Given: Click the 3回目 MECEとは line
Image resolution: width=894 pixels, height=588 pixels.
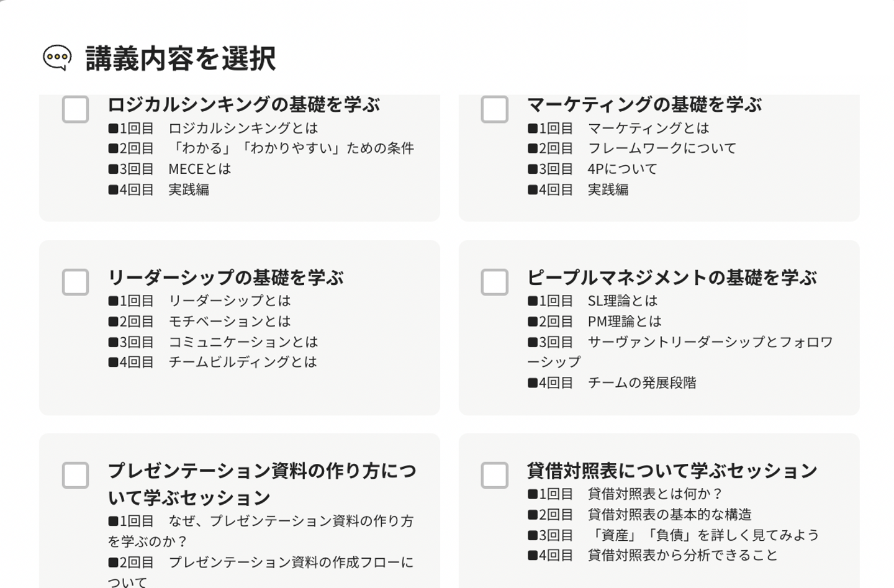Looking at the screenshot, I should (169, 169).
